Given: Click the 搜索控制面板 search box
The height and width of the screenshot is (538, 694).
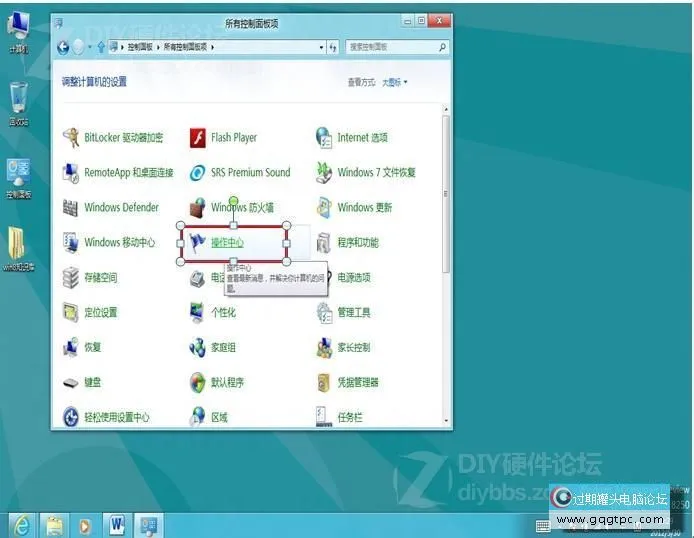Looking at the screenshot, I should pyautogui.click(x=390, y=47).
